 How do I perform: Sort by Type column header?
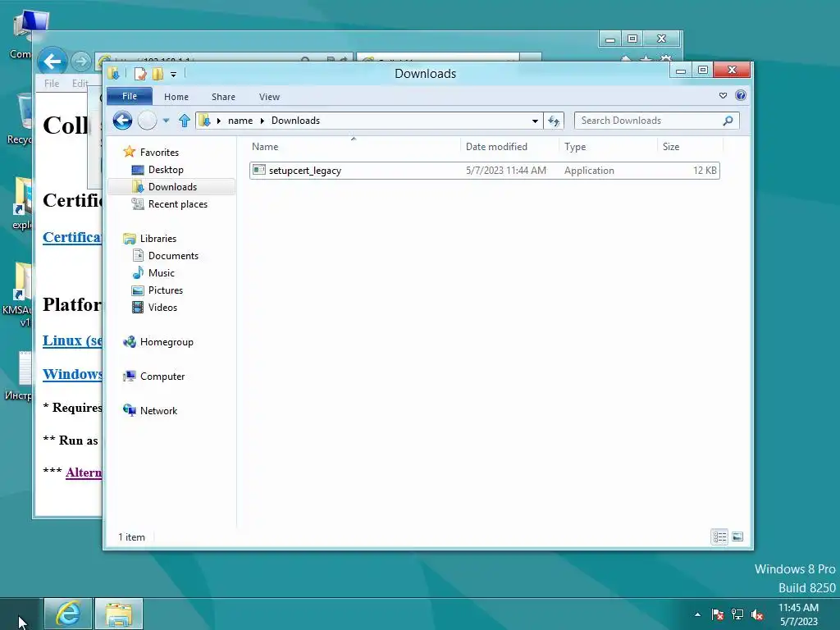tap(608, 146)
